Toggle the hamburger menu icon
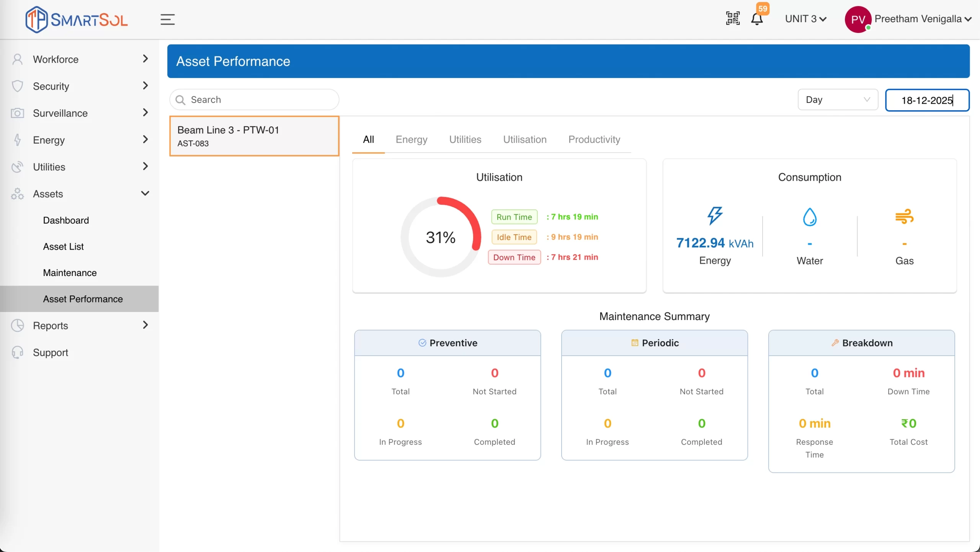The height and width of the screenshot is (552, 980). [167, 20]
